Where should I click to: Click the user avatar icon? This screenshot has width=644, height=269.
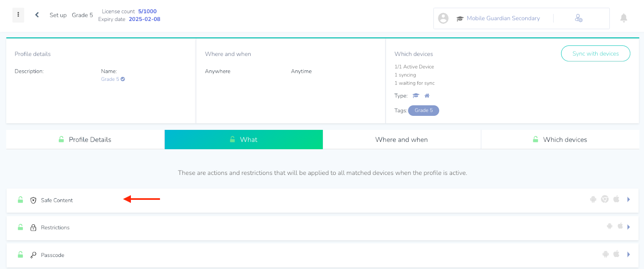click(x=443, y=18)
